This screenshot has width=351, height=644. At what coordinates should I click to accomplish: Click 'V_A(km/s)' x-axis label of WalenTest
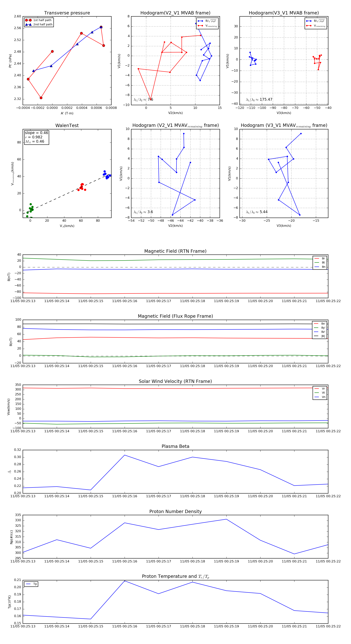[67, 226]
